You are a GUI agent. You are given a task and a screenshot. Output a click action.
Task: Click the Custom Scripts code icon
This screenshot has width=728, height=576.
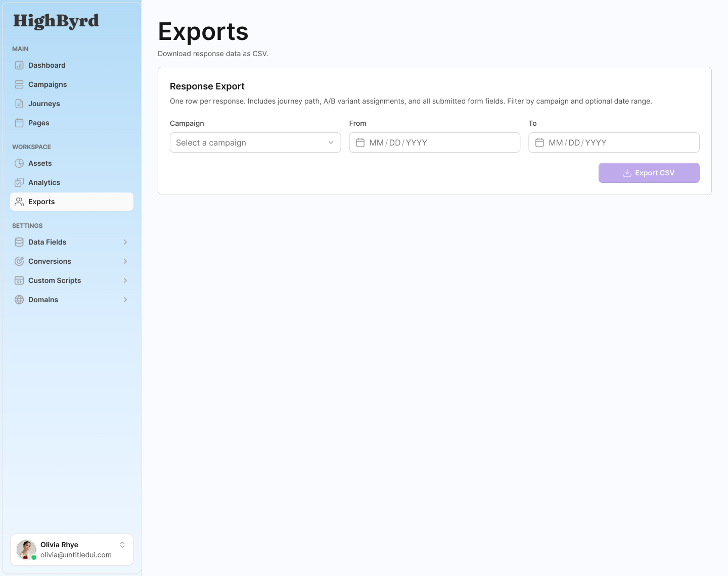[x=19, y=280]
